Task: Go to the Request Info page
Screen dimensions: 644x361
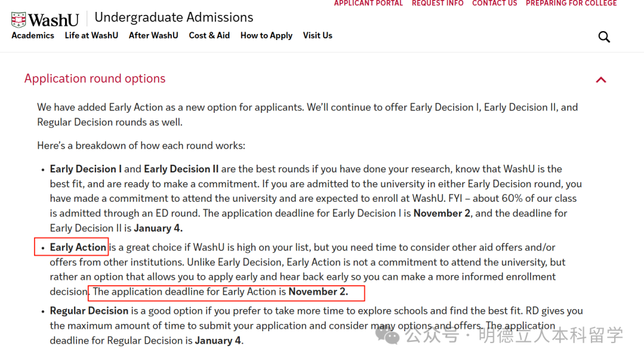Action: point(437,4)
